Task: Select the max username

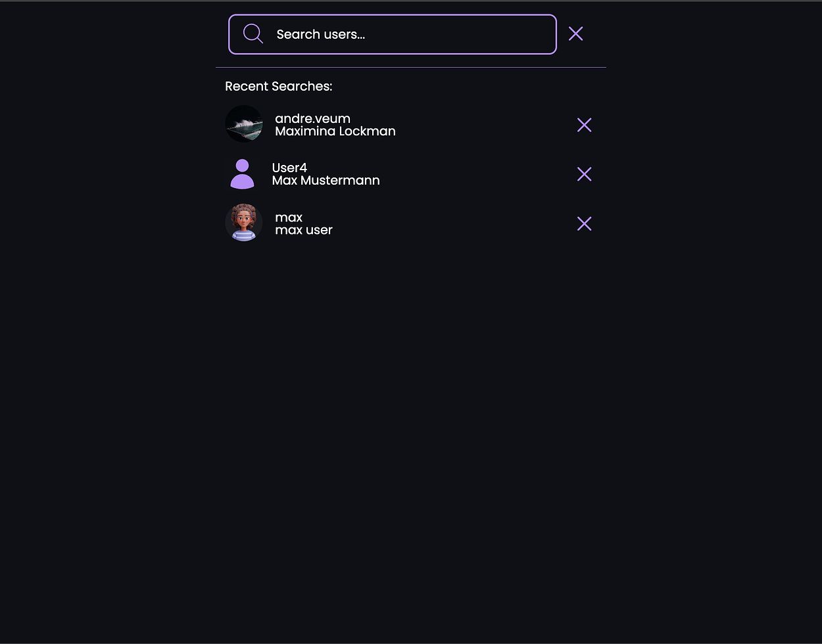Action: (289, 217)
